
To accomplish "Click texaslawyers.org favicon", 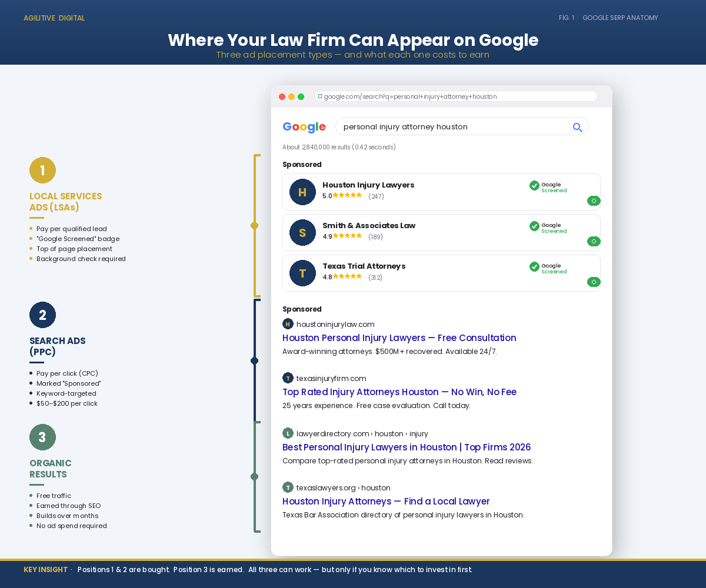I will (x=288, y=487).
